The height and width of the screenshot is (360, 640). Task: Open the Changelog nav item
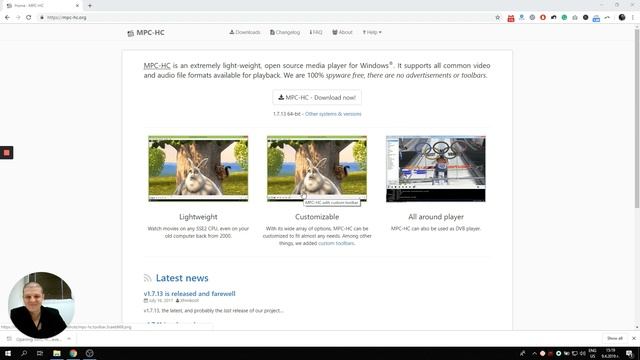(285, 32)
